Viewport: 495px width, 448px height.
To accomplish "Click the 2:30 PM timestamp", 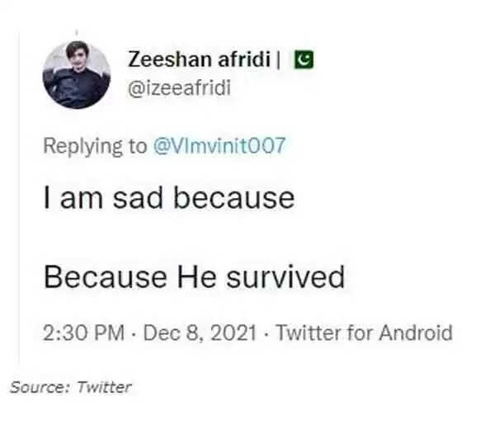I will [83, 332].
